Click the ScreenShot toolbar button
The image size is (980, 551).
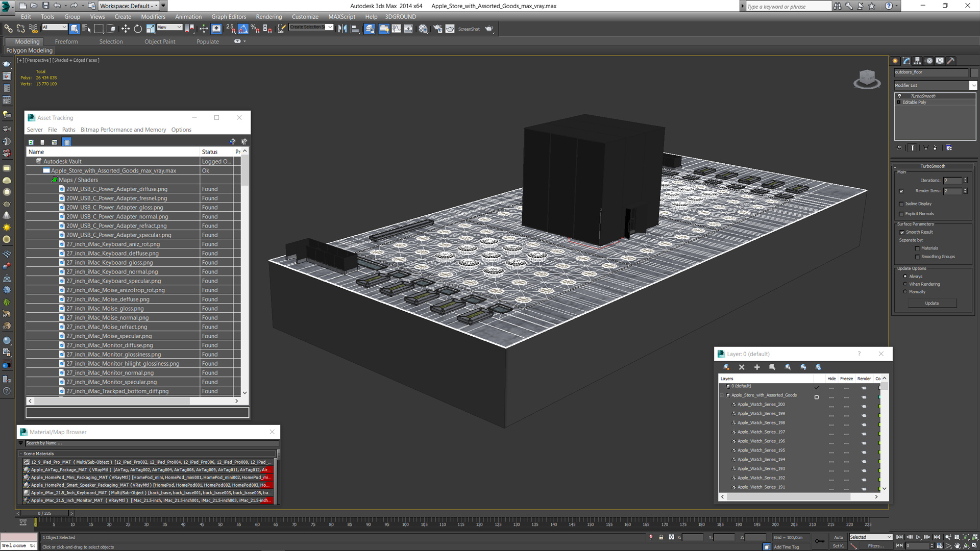pyautogui.click(x=469, y=29)
